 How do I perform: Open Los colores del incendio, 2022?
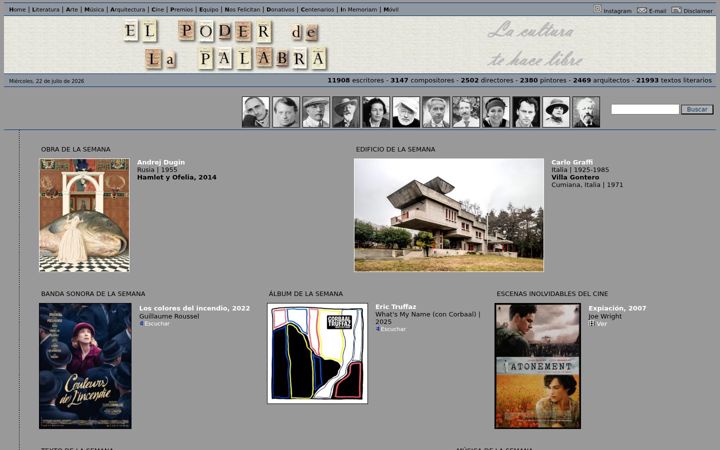coord(194,308)
